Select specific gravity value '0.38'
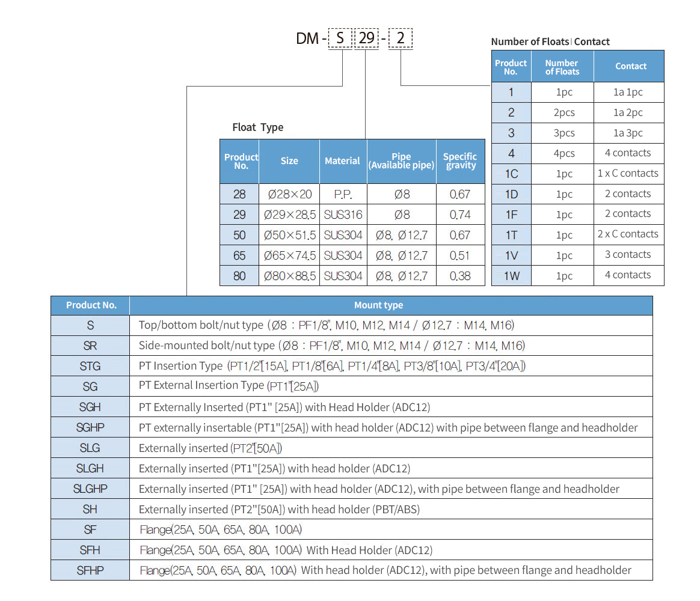The height and width of the screenshot is (601, 700). (460, 276)
